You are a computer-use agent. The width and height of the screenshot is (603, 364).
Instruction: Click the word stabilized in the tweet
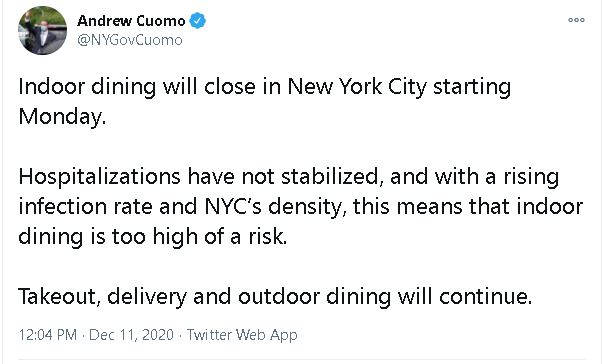[330, 177]
